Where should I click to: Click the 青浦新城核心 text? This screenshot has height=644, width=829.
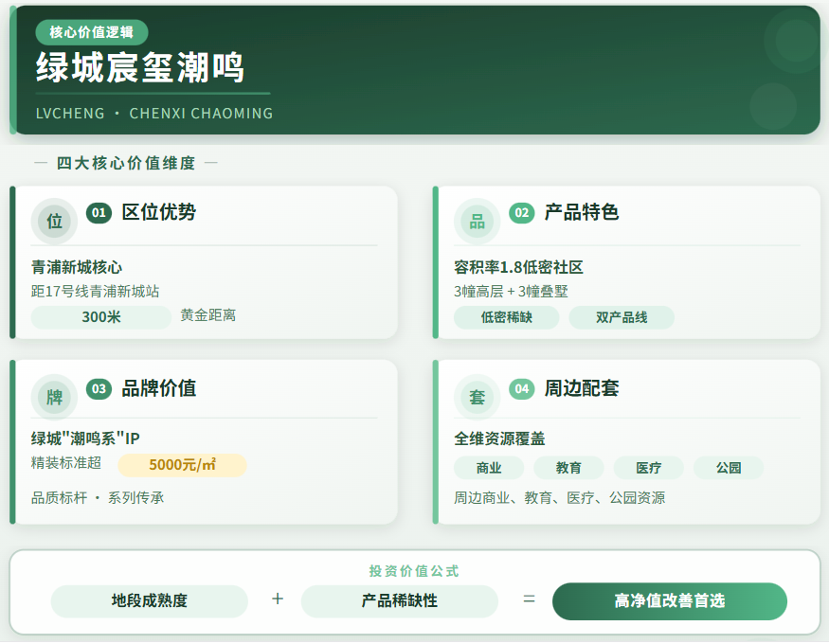pyautogui.click(x=77, y=267)
